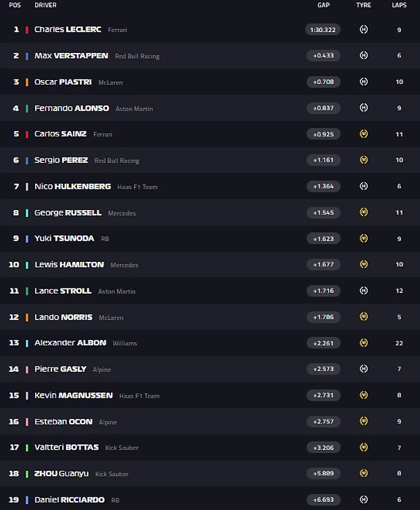Click Daniel Ricciardo's hard tyre icon

pyautogui.click(x=364, y=500)
